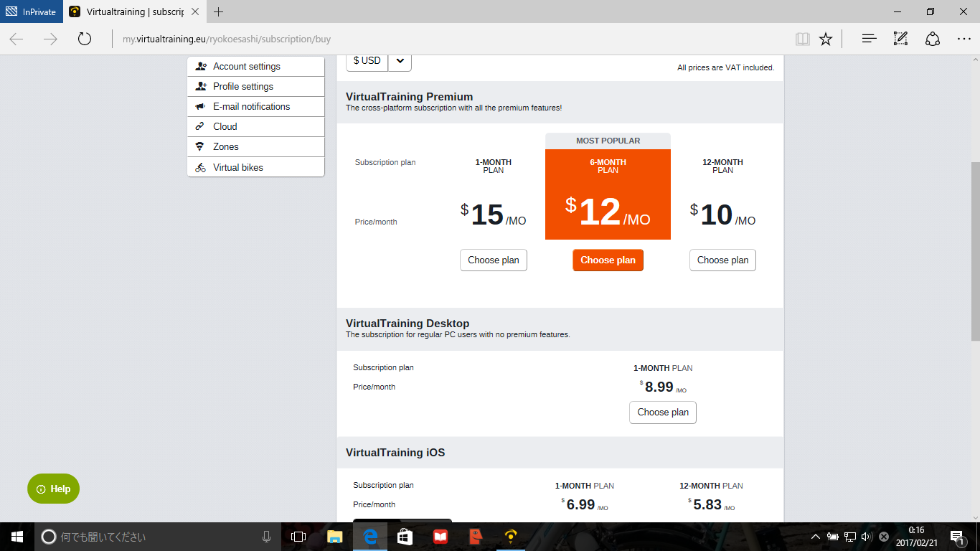The height and width of the screenshot is (551, 980).
Task: Open the yellow Virtualtraining taskbar icon
Action: (511, 536)
